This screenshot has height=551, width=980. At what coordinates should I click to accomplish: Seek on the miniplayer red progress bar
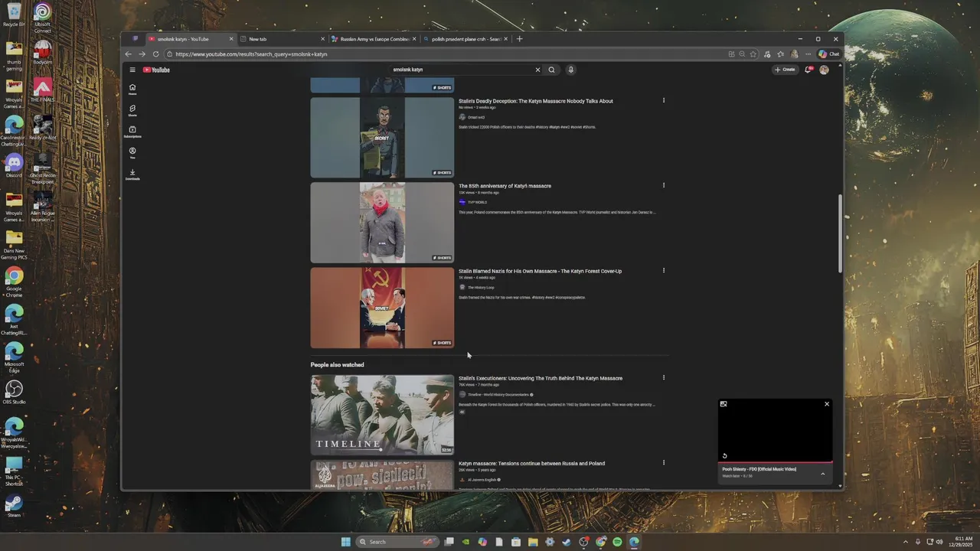tap(775, 461)
